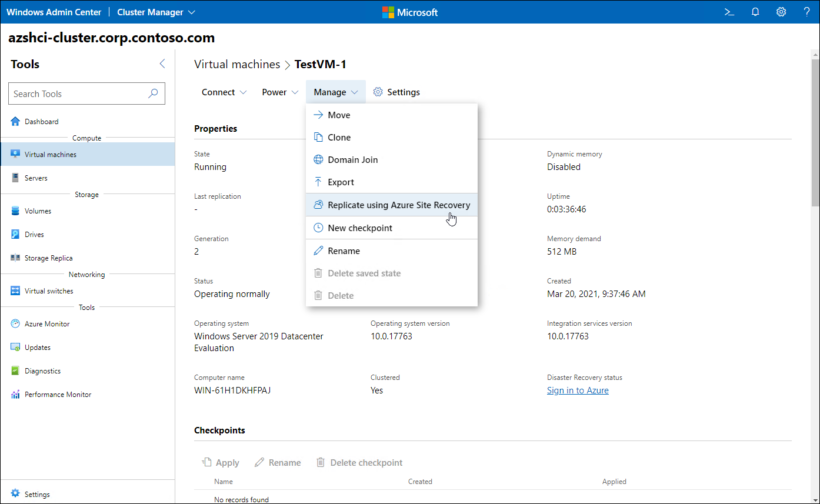The width and height of the screenshot is (820, 504).
Task: Click the vertical scrollbar thumb
Action: coord(815,132)
